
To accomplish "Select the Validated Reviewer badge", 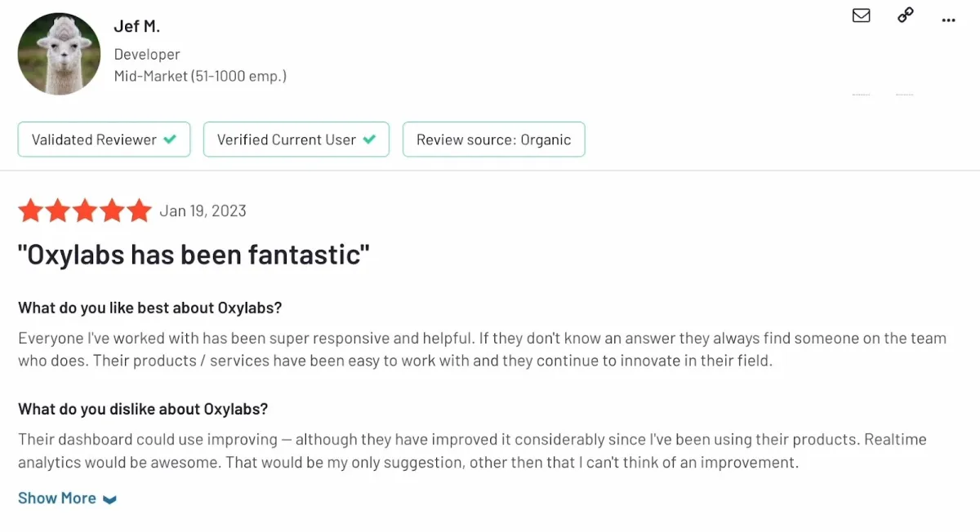I will (104, 140).
